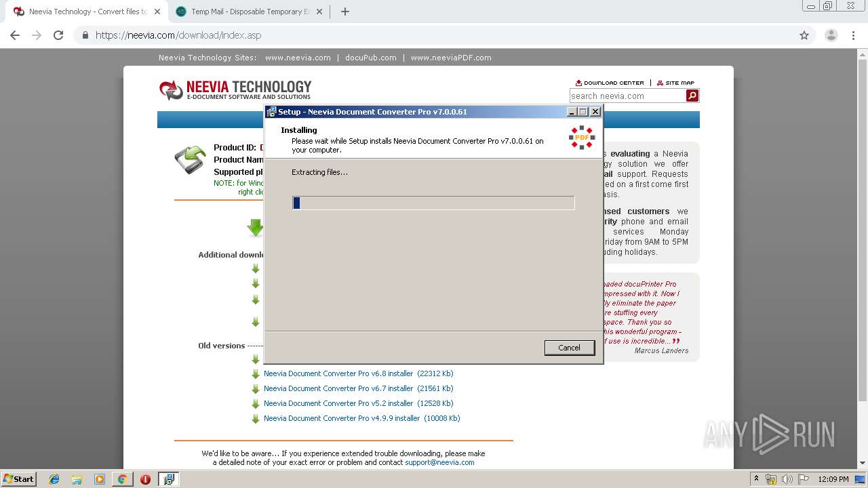Open the www.neeviaPDF.com site link
Viewport: 868px width, 488px height.
pyautogui.click(x=451, y=58)
